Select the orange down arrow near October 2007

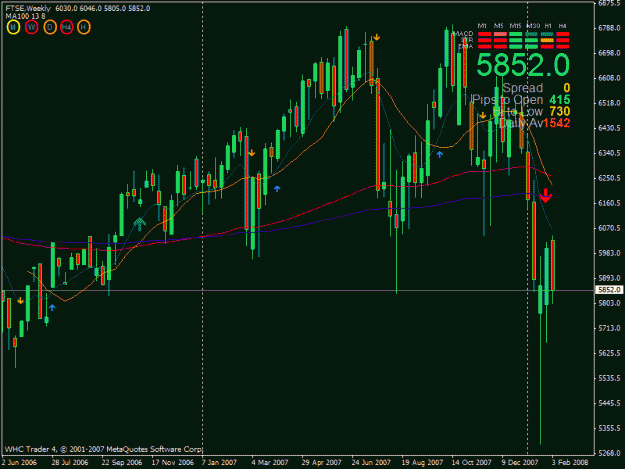coord(483,116)
